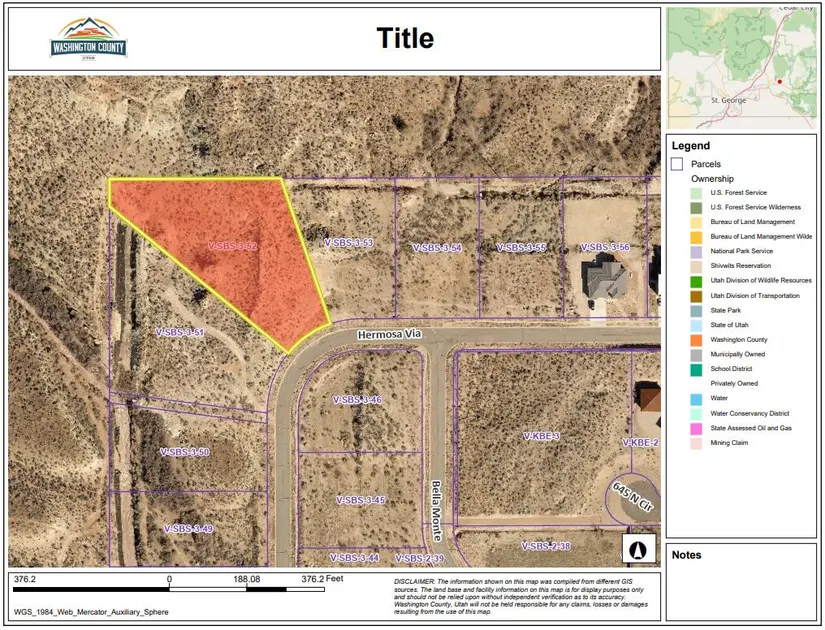Click the map Title heading text
Screen dimensions: 825x630
click(x=405, y=39)
